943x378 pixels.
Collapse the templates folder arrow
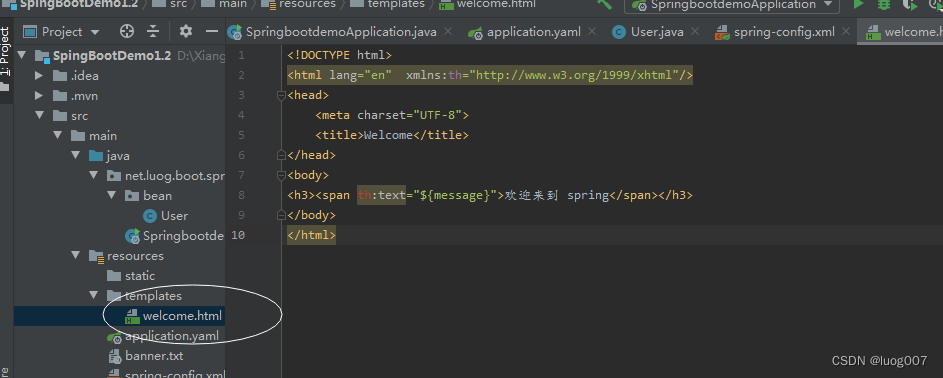coord(94,296)
